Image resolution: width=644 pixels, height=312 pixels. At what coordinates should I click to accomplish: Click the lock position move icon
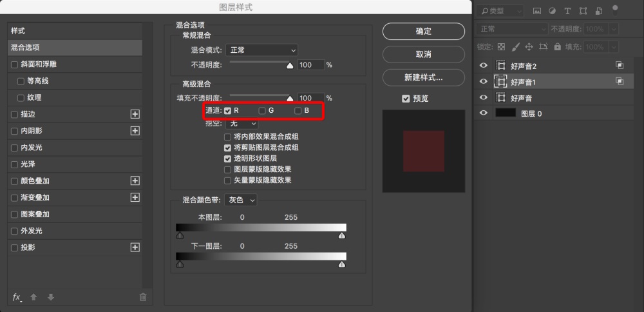[x=529, y=47]
